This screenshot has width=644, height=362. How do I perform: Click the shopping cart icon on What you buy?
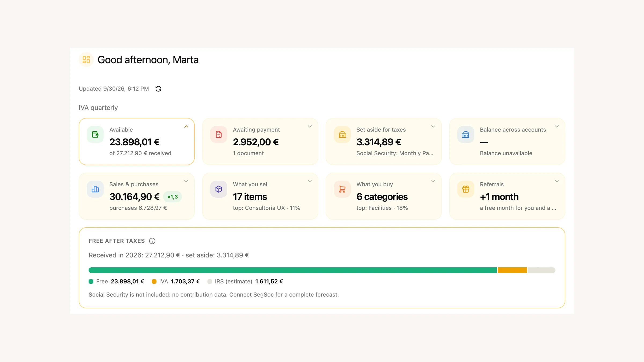[x=342, y=189]
